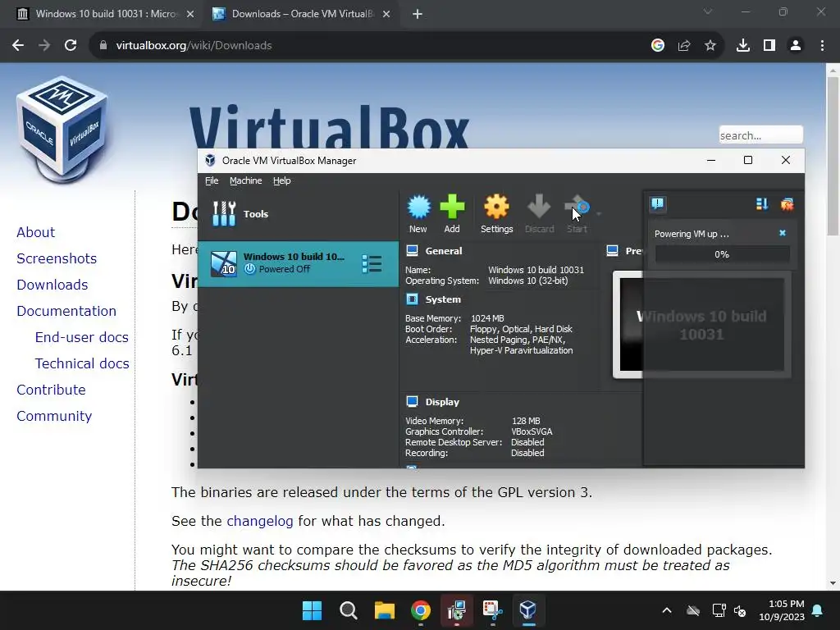Open the Windows Start menu
The height and width of the screenshot is (630, 840).
tap(312, 610)
